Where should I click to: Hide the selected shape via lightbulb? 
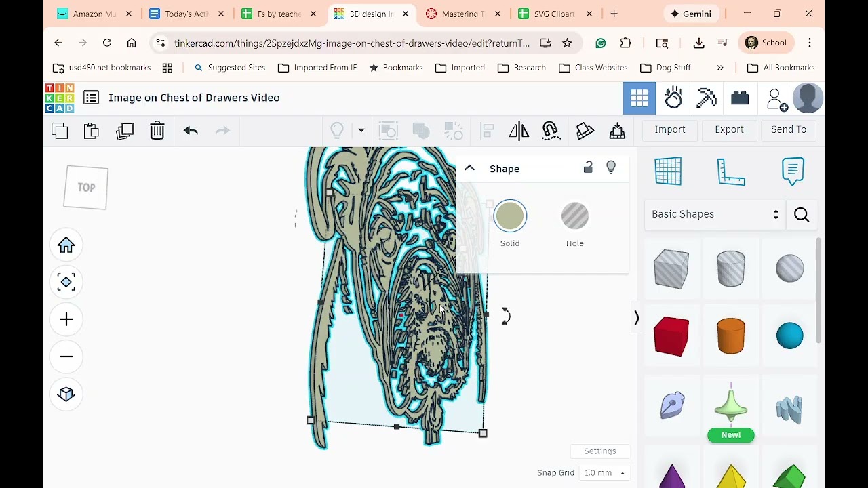point(611,167)
